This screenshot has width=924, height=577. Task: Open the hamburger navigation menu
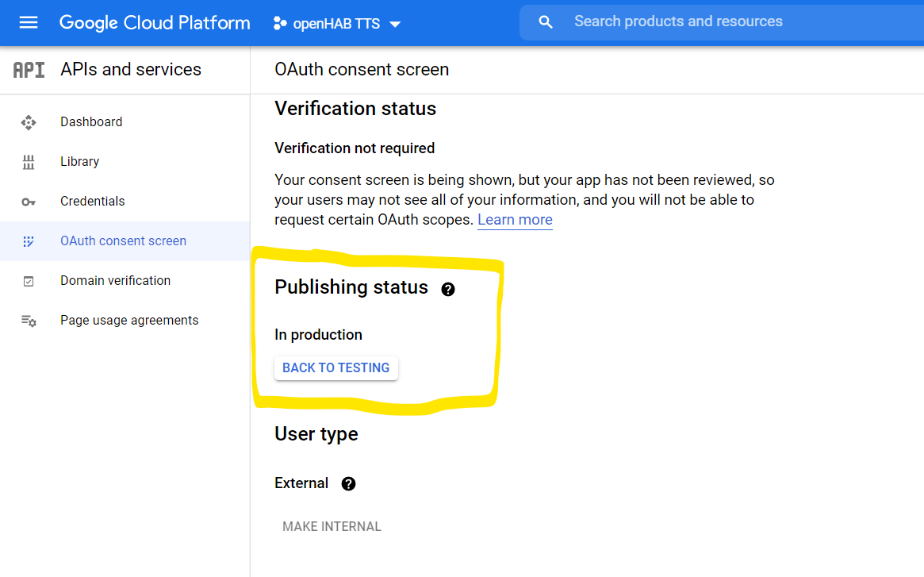click(29, 23)
